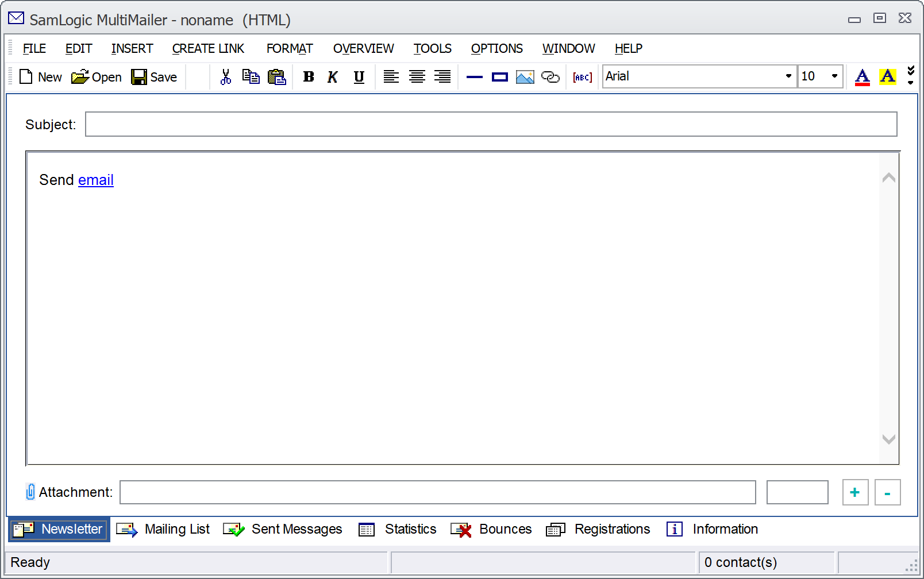Insert a picture into newsletter
The height and width of the screenshot is (579, 924).
pyautogui.click(x=525, y=77)
